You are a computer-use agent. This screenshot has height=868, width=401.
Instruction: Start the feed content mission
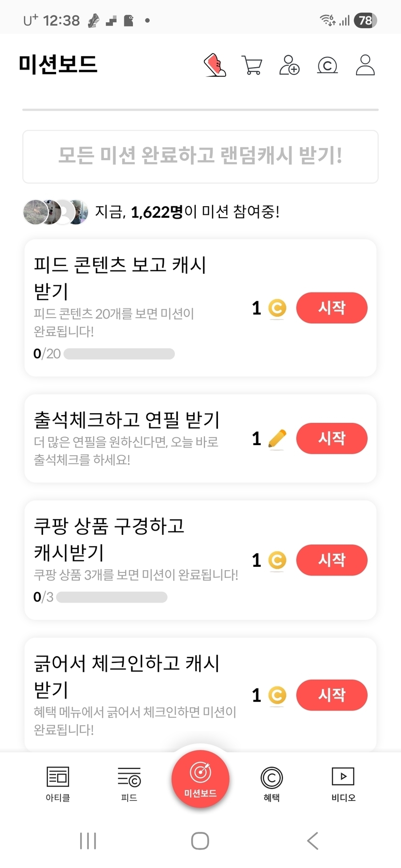click(x=331, y=308)
